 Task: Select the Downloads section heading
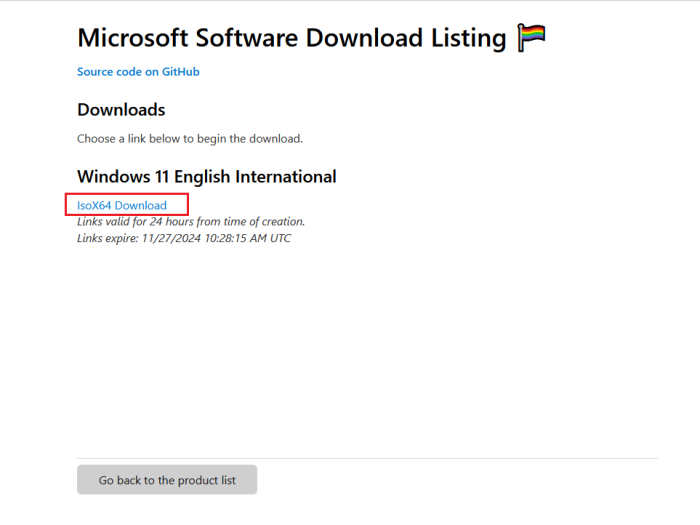click(121, 110)
